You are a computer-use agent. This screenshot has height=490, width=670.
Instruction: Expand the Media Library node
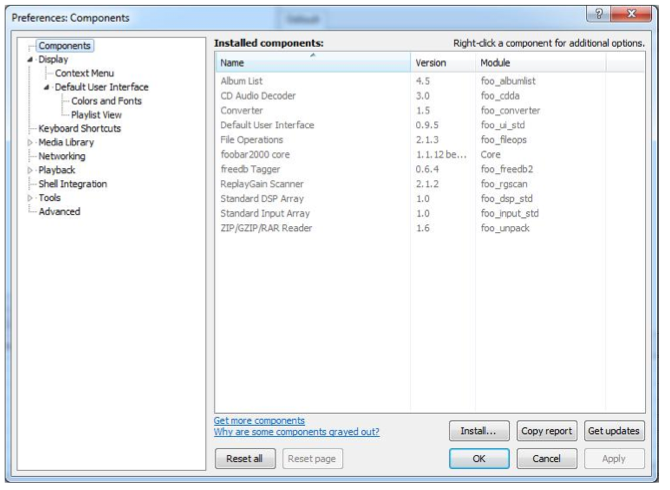coord(30,143)
